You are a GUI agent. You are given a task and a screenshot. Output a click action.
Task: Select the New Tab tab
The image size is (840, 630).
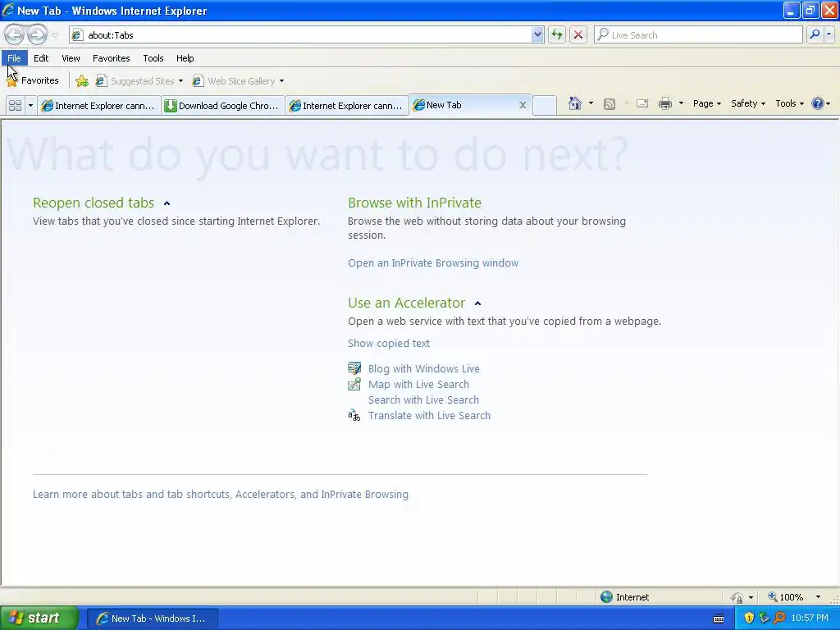pyautogui.click(x=464, y=105)
